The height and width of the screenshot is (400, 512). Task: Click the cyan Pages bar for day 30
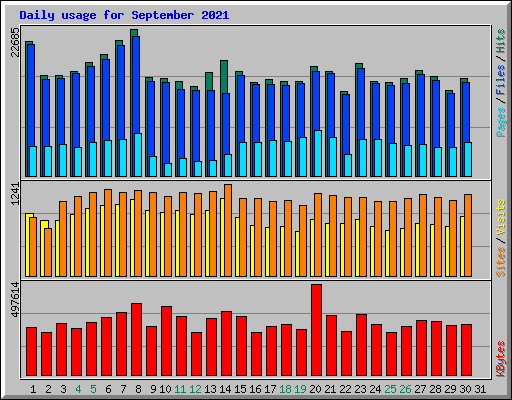pyautogui.click(x=468, y=159)
